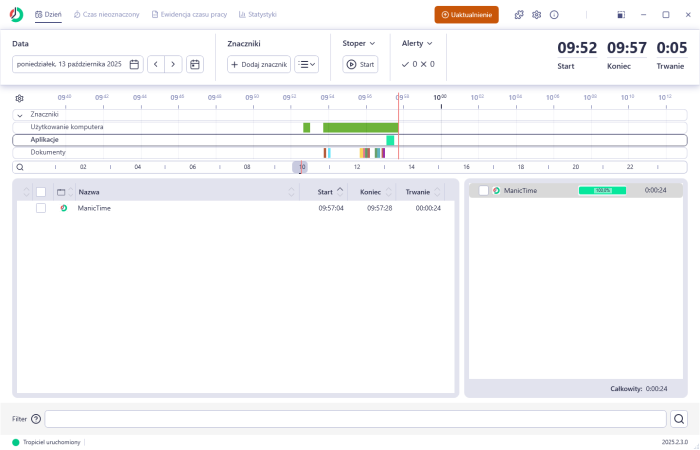Check the ManicTime row checkbox in list
The width and height of the screenshot is (700, 450).
coord(41,208)
